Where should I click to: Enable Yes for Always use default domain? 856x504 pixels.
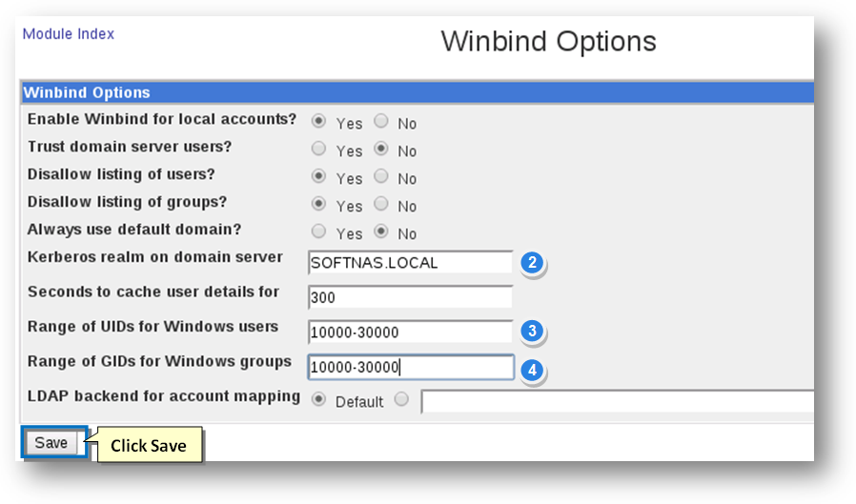(319, 232)
